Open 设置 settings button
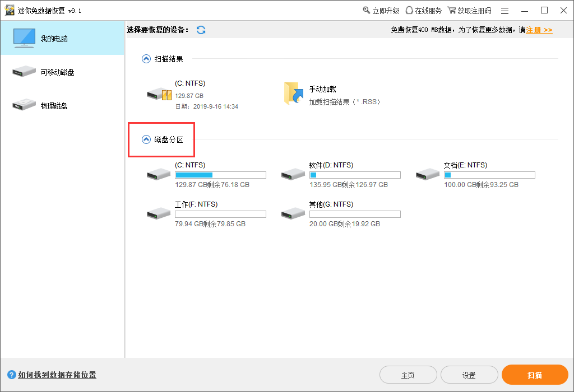The image size is (574, 392). coord(469,375)
